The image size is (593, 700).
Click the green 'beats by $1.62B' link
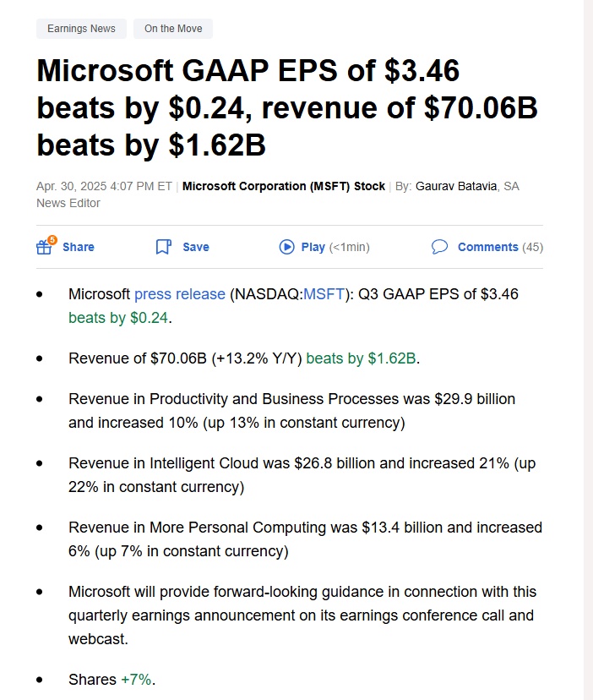(x=361, y=358)
